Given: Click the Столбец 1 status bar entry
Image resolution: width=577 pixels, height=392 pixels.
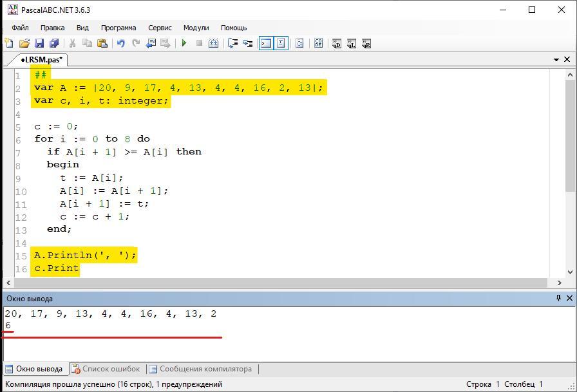Looking at the screenshot, I should (524, 384).
